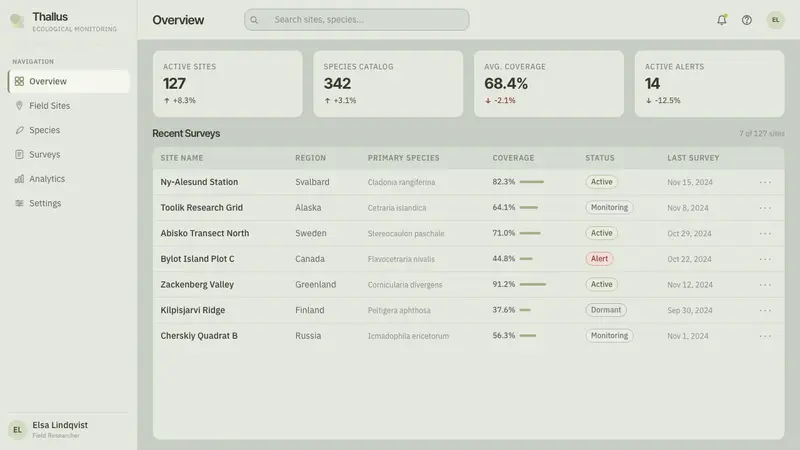The height and width of the screenshot is (450, 800).
Task: Open Analytics page
Action: [68, 179]
